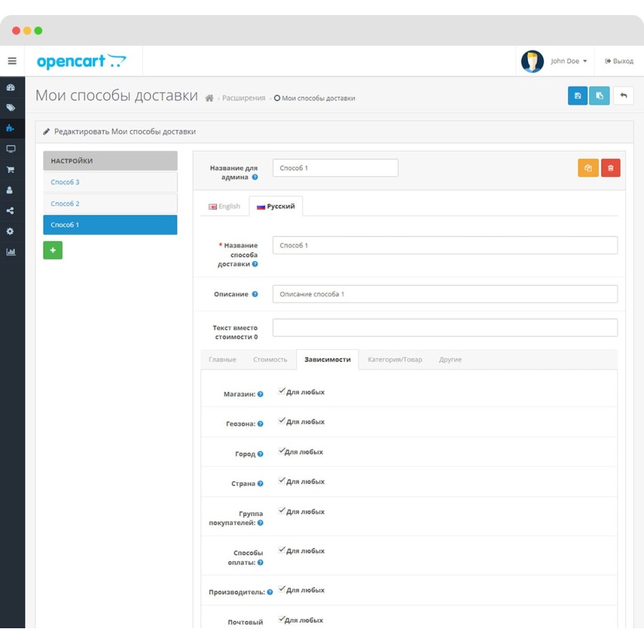Click Мои способы доставки breadcrumb link

coord(318,98)
